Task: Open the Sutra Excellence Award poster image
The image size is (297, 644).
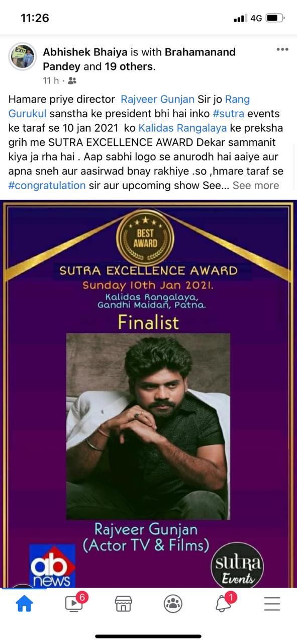Action: pyautogui.click(x=148, y=393)
